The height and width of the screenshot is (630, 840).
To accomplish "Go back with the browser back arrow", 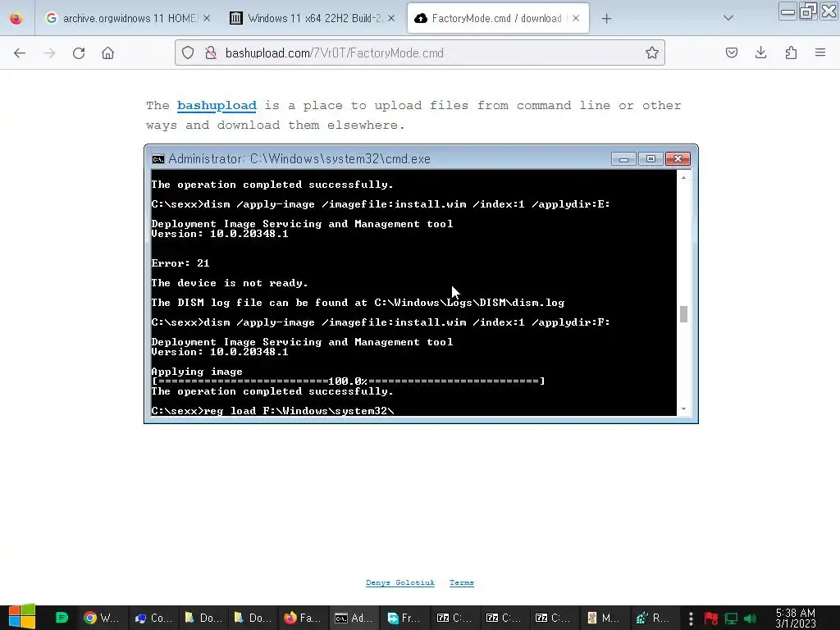I will point(20,53).
